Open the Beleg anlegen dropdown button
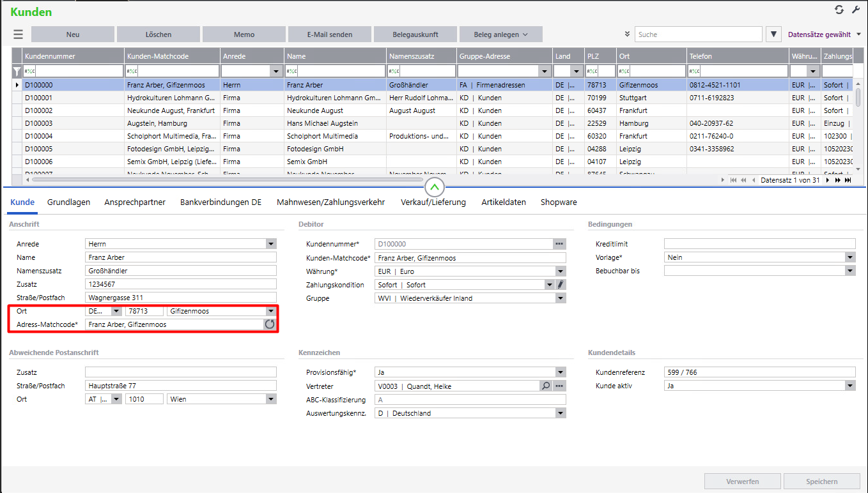 click(x=501, y=34)
